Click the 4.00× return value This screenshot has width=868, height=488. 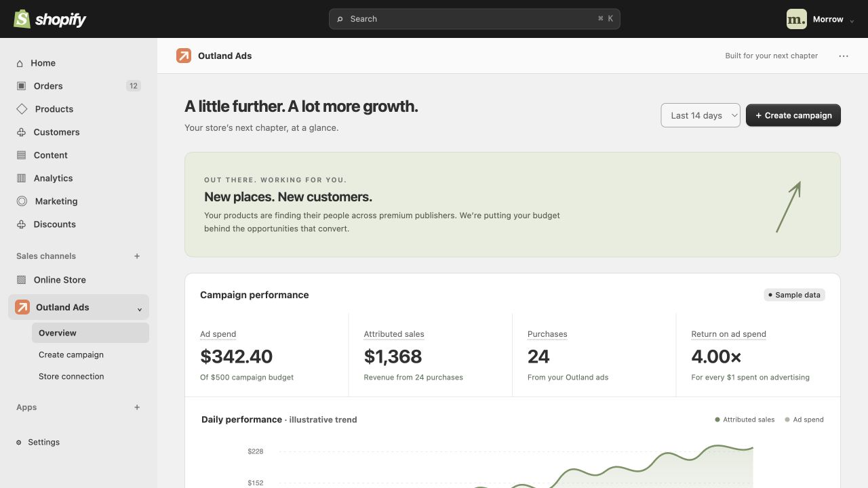coord(716,357)
